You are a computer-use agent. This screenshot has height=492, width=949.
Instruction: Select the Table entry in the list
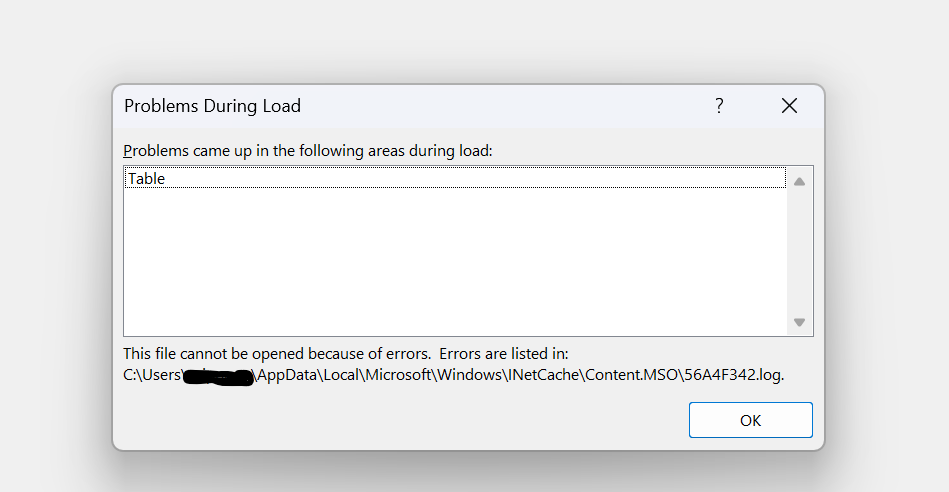click(147, 179)
